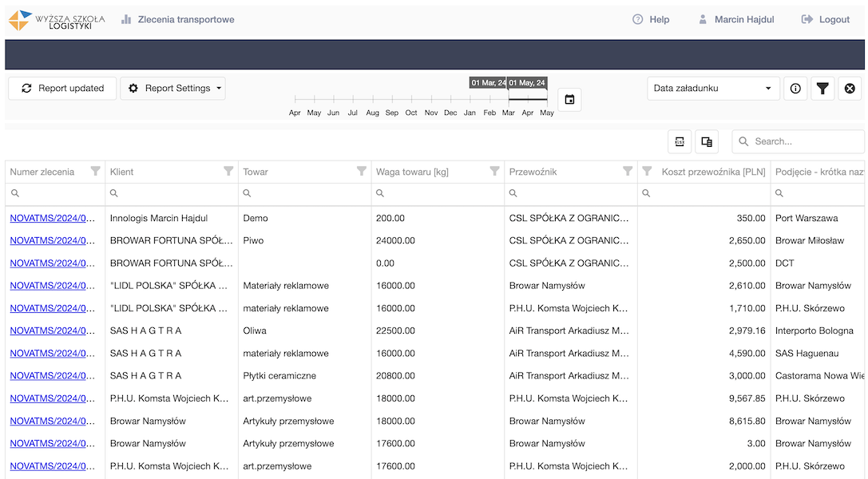The image size is (868, 479).
Task: Open filter for Waga towaru column
Action: point(494,171)
